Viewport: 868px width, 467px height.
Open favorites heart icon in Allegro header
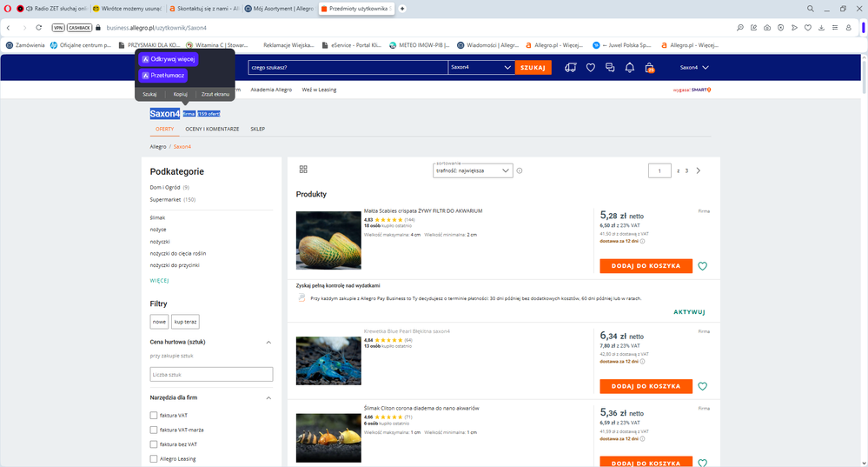pos(590,68)
